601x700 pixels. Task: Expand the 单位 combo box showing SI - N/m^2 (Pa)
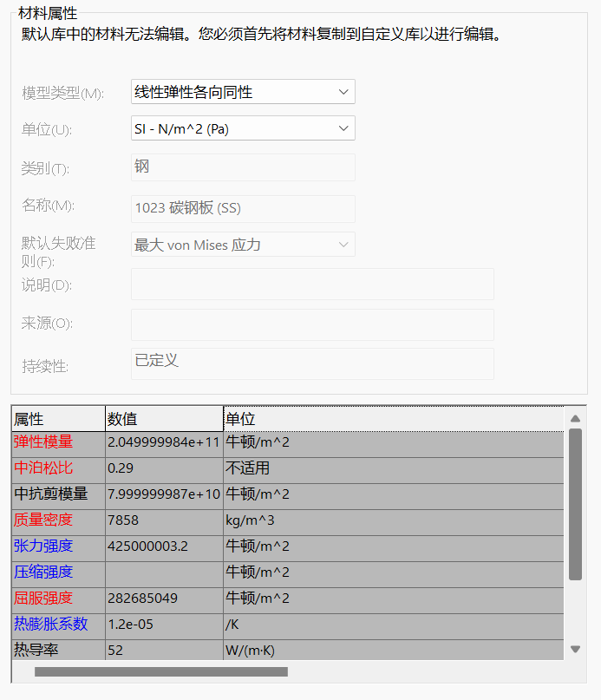point(243,129)
